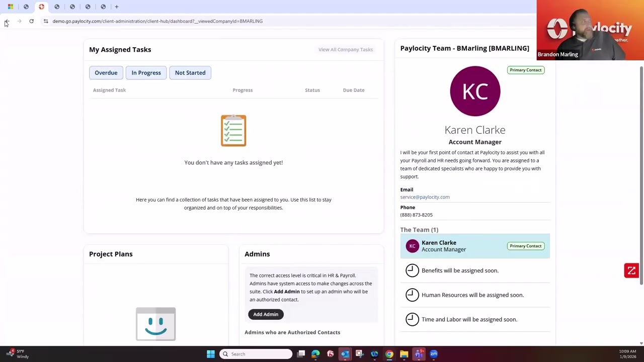
Task: Open Outlook from the taskbar
Action: (x=345, y=354)
